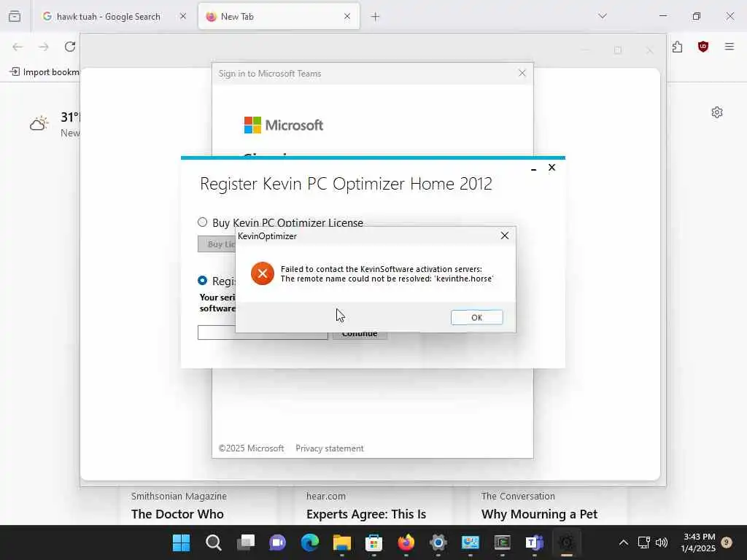Reload the current page
747x560 pixels.
[x=70, y=47]
